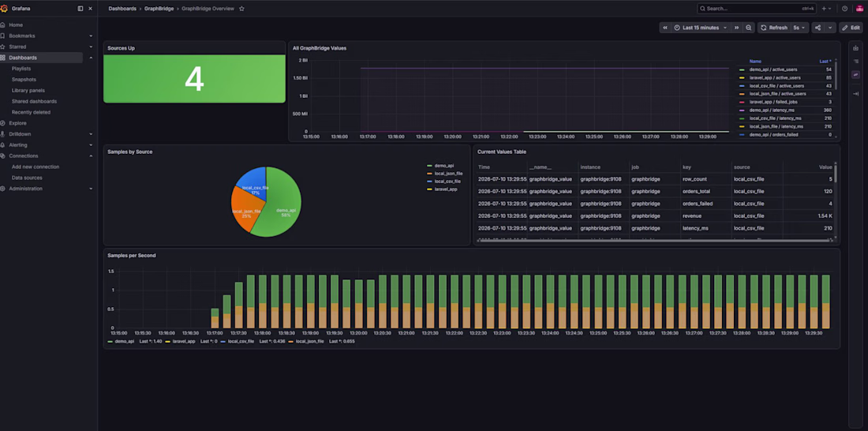Click the Alerting bell icon
This screenshot has height=431, width=868.
(3, 144)
